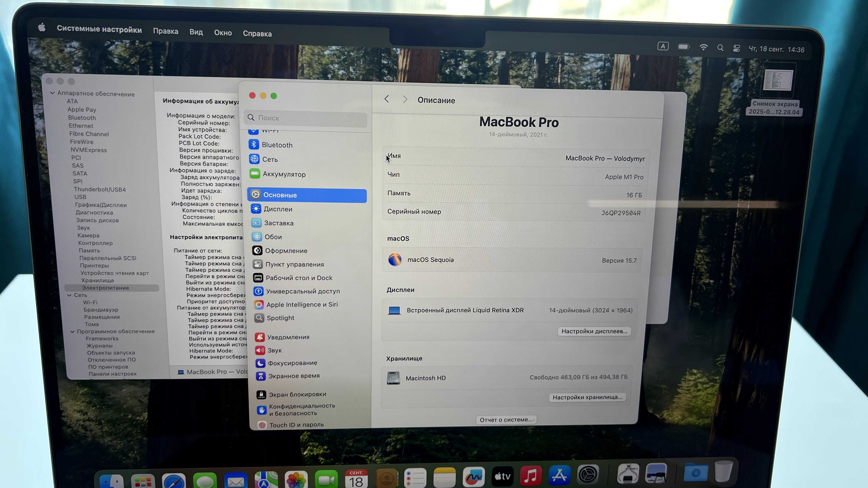
Task: Click the Поиск search field
Action: (306, 118)
